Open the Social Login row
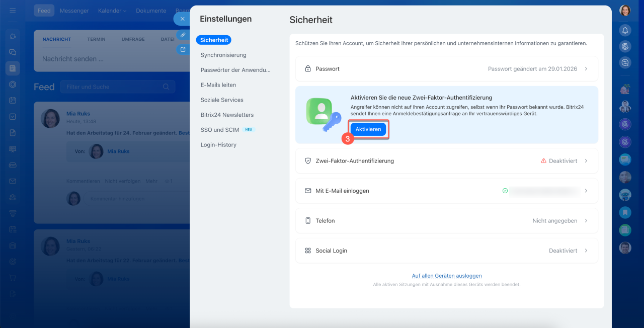Screen dimensions: 644x328 pyautogui.click(x=446, y=251)
